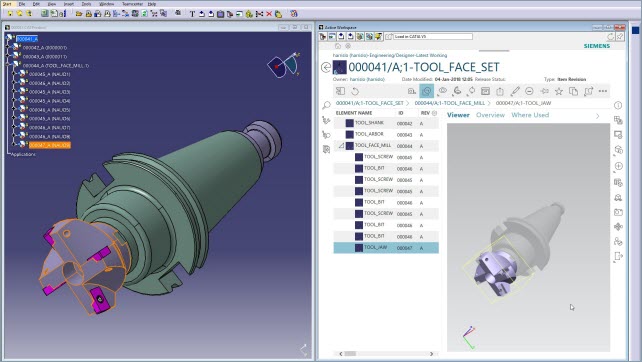Select the Viewer tab
Image resolution: width=642 pixels, height=362 pixels.
(x=458, y=115)
